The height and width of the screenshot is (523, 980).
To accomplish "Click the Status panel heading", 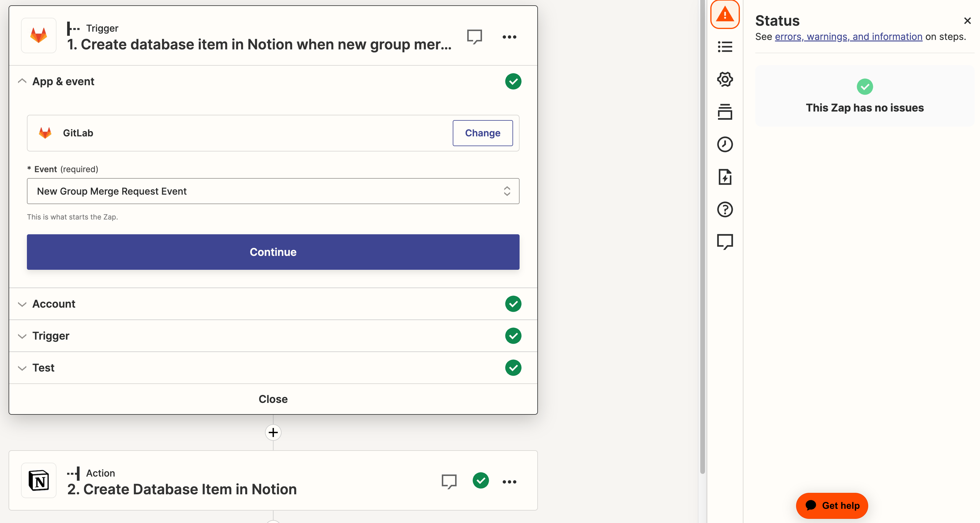I will click(x=777, y=20).
